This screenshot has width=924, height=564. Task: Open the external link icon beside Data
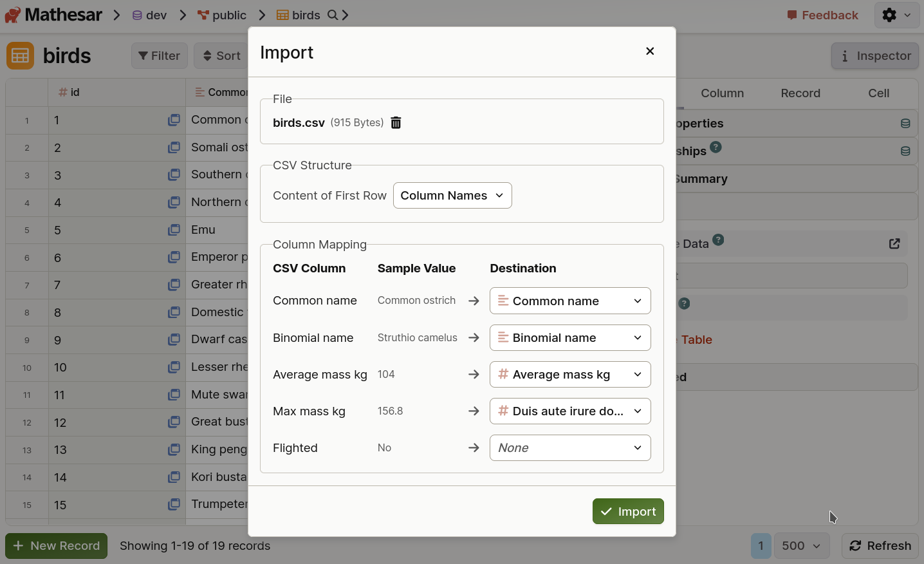pyautogui.click(x=894, y=243)
